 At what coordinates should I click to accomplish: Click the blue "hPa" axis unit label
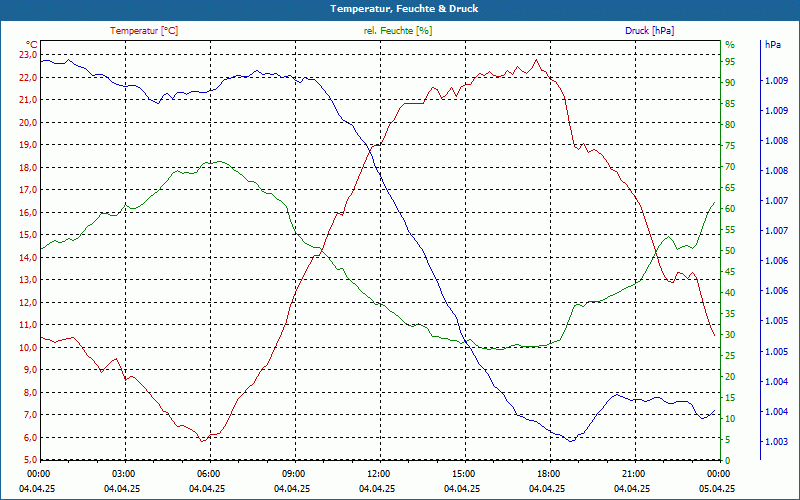point(773,45)
